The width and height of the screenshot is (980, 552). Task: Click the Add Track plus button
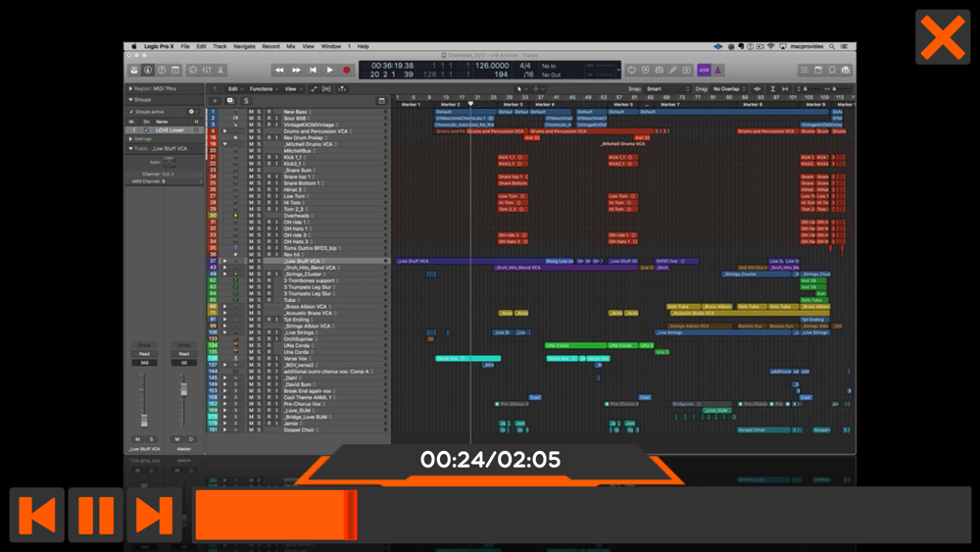[x=215, y=101]
